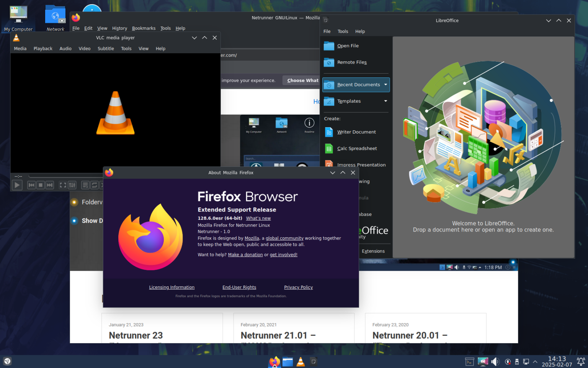Screen dimensions: 588x368
Task: Create a new Writer Document in LibreOffice
Action: [x=357, y=132]
